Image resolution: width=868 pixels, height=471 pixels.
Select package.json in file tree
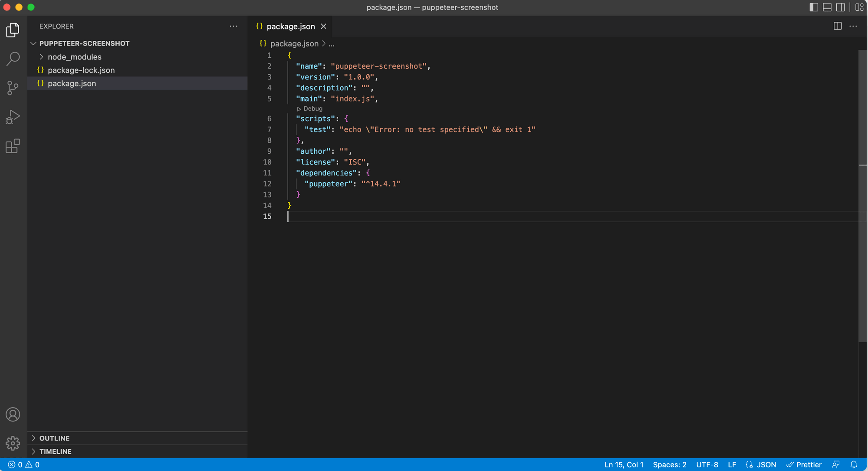point(138,83)
